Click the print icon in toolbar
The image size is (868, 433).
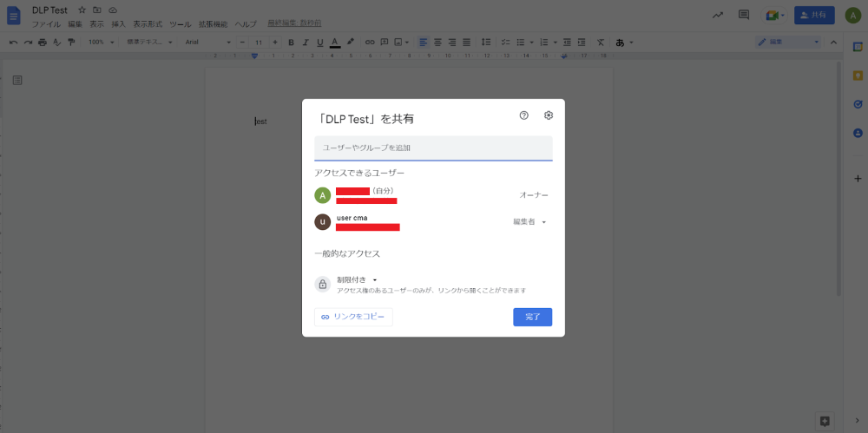tap(43, 42)
